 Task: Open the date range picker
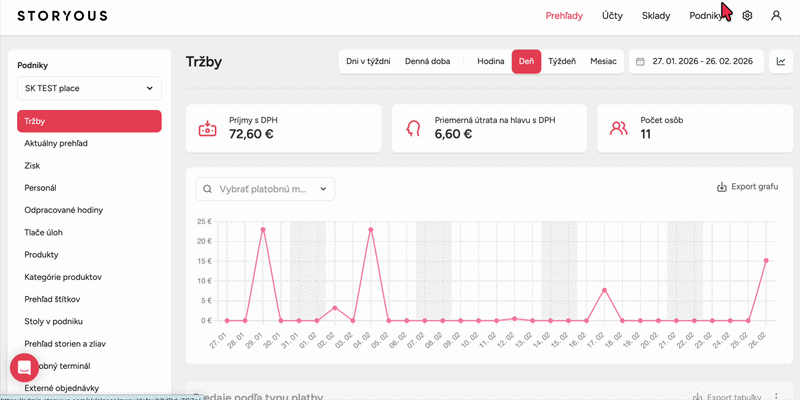[x=704, y=61]
